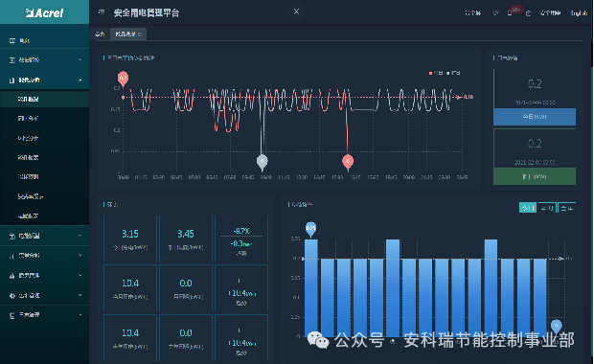Click the green 0.2 value in the right-hand panel
594x364 pixels.
[535, 144]
